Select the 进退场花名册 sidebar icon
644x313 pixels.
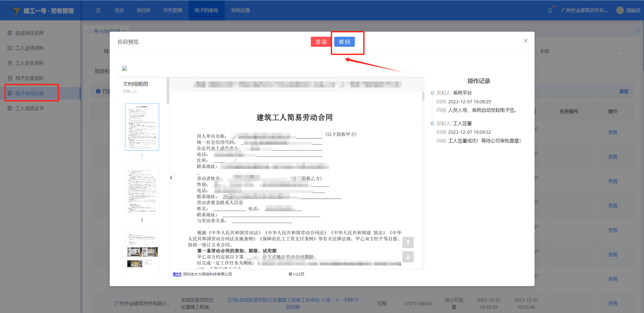click(x=10, y=33)
